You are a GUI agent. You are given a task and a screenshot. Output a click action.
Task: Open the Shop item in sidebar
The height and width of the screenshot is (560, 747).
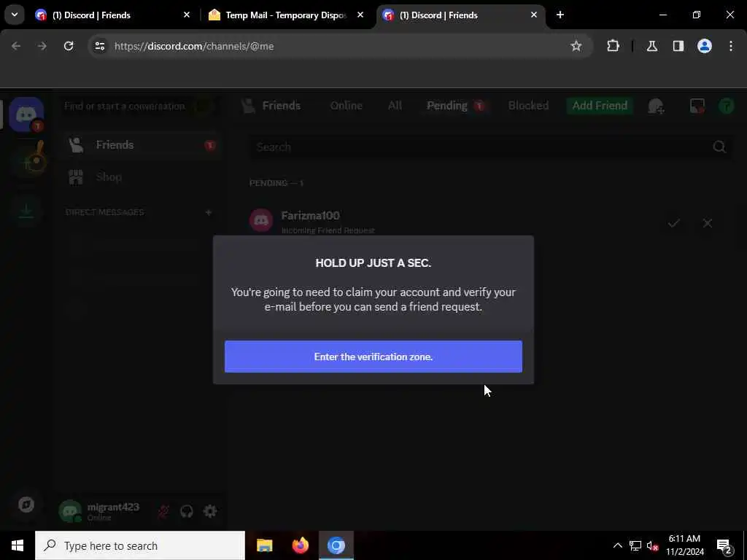pyautogui.click(x=141, y=177)
